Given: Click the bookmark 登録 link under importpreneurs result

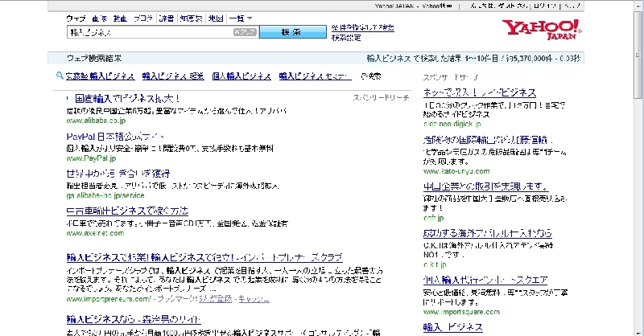Looking at the screenshot, I should click(x=216, y=299).
